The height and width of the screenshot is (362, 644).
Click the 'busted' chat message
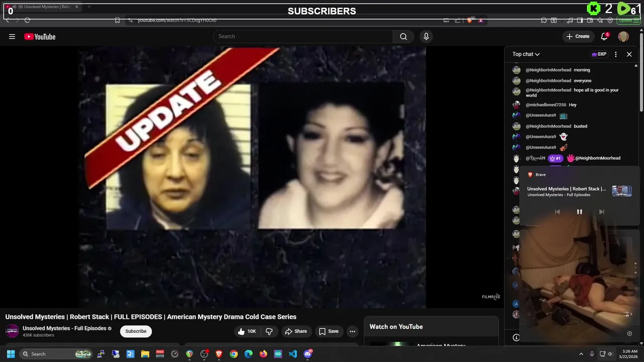coord(581,126)
